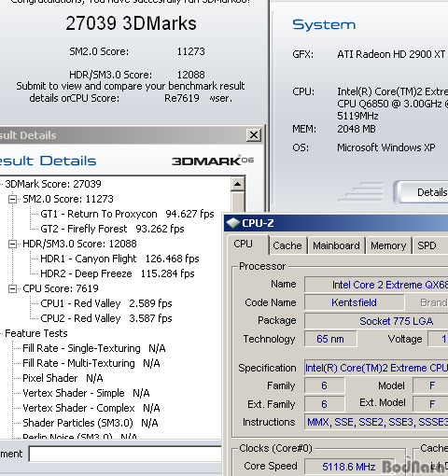This screenshot has height=476, width=448.
Task: Click the Core Speed 5118.6 MHz value
Action: click(348, 467)
